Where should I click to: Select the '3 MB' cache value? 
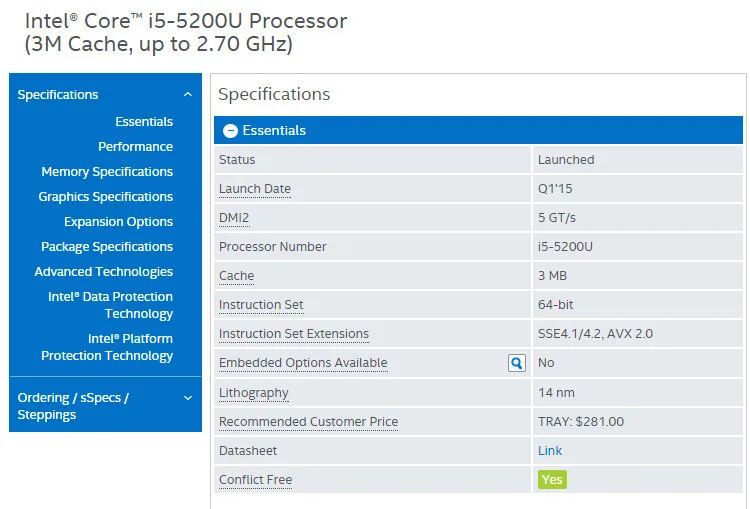click(552, 276)
